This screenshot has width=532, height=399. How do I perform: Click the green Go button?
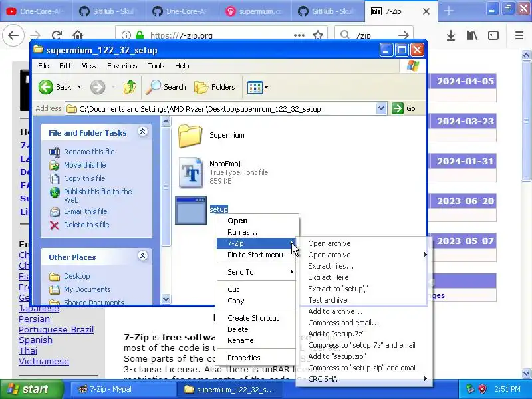coord(404,108)
